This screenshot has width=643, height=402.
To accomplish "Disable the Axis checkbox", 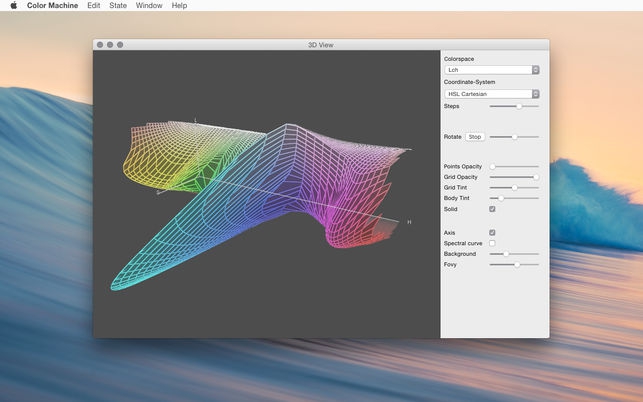I will pyautogui.click(x=492, y=232).
